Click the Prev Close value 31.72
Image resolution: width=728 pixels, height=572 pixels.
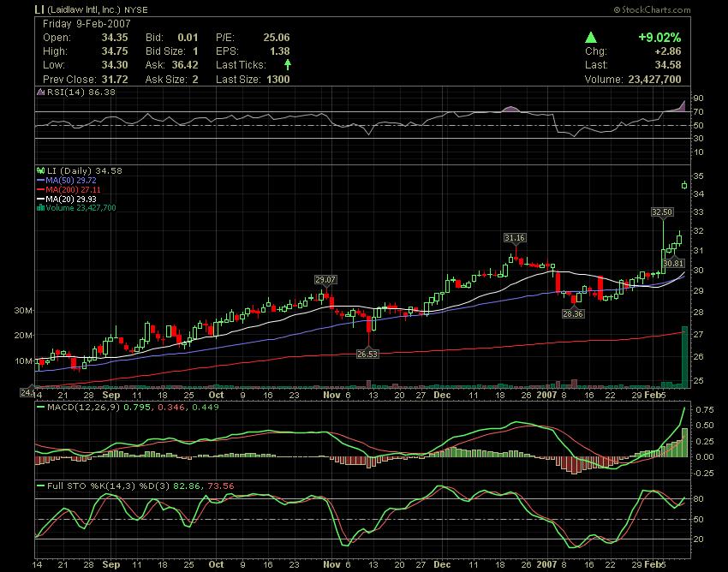point(115,80)
